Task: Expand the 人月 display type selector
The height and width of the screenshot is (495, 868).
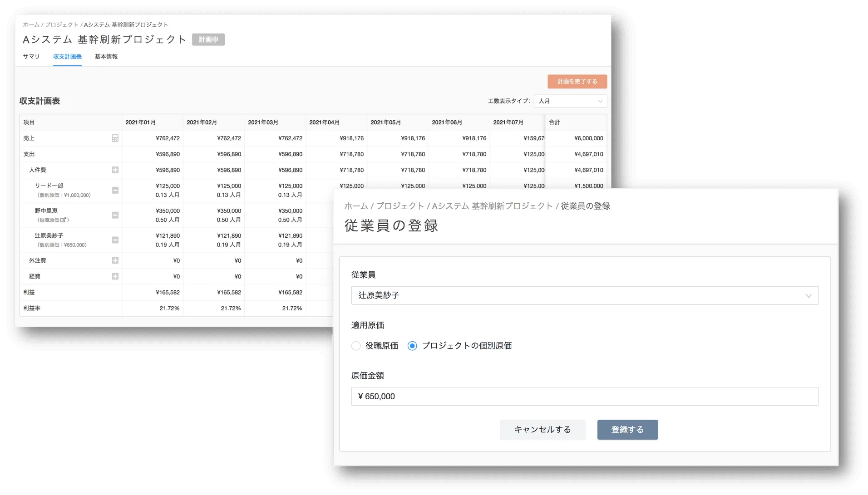Action: pos(570,101)
